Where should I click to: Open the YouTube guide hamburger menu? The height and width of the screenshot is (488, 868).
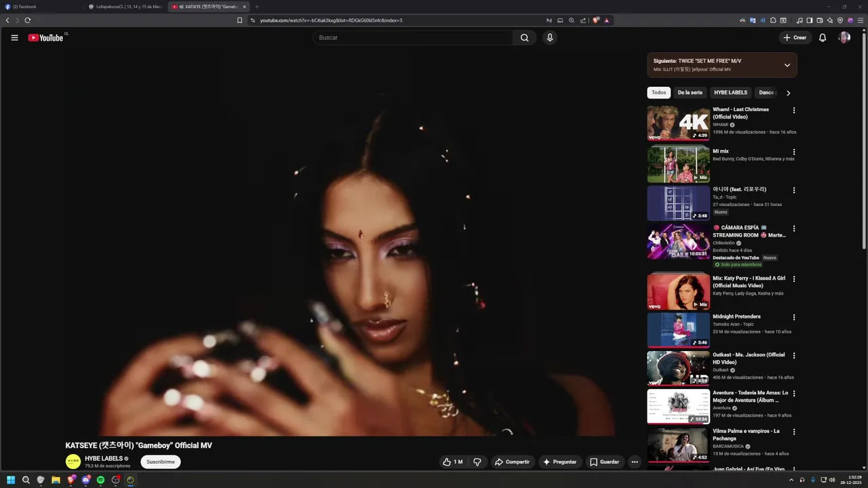14,38
